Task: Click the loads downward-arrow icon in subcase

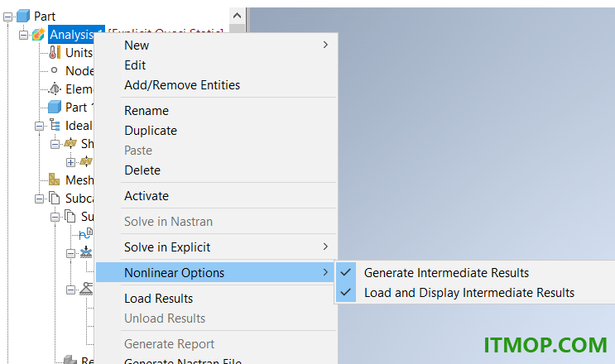Action: [86, 252]
